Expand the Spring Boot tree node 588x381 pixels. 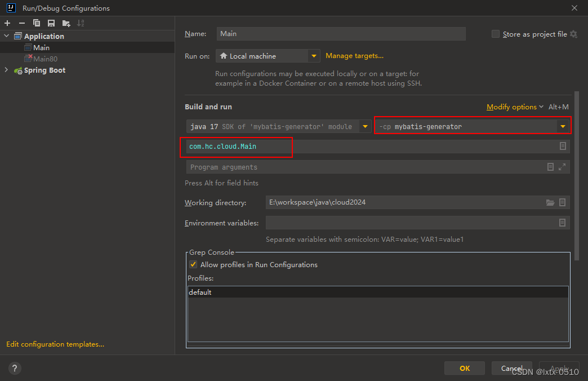point(6,70)
